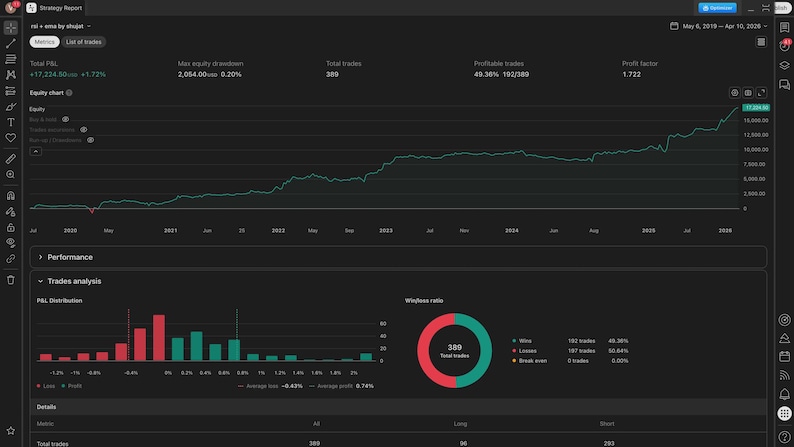Open the user profile avatar menu

(x=11, y=8)
